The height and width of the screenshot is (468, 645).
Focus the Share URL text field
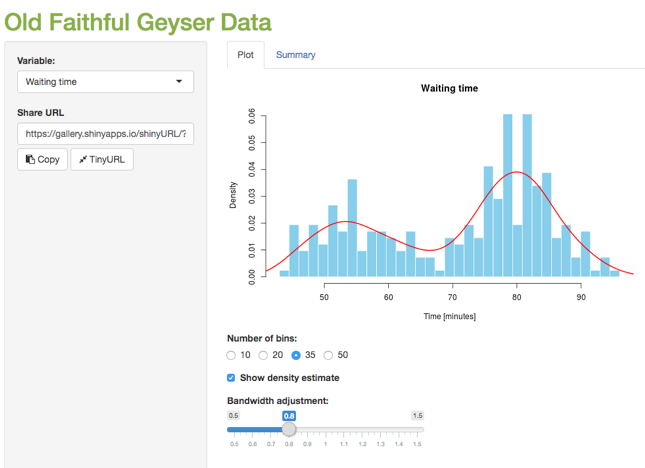pyautogui.click(x=105, y=133)
